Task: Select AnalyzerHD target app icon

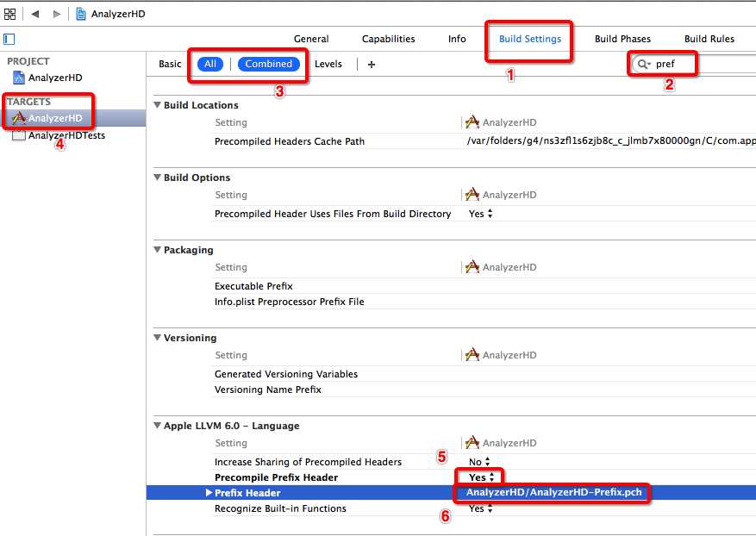Action: click(19, 118)
